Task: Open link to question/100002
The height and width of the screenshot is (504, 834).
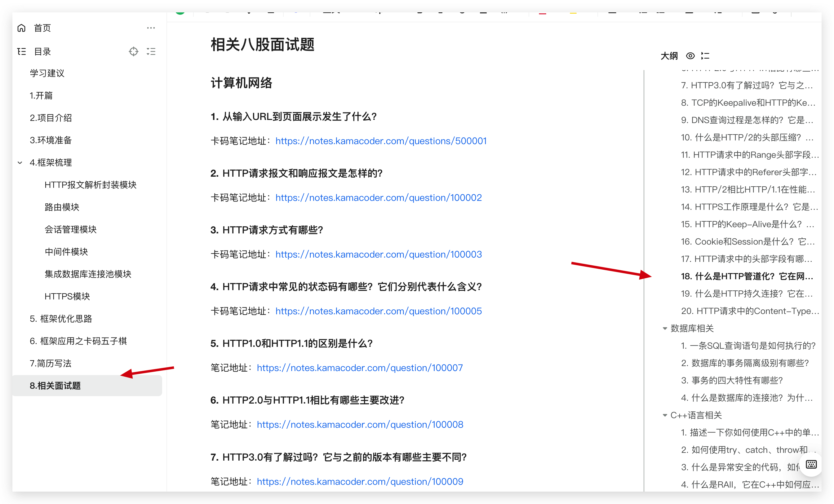Action: click(x=379, y=198)
